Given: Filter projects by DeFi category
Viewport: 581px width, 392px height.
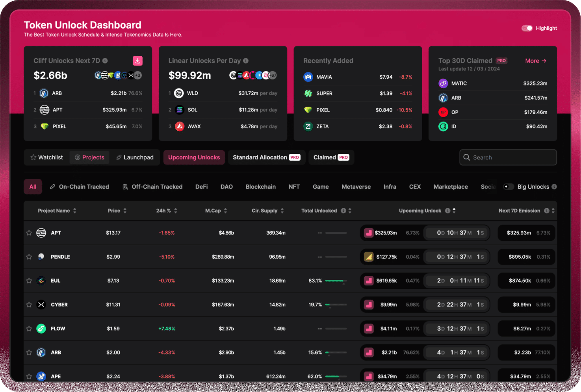Looking at the screenshot, I should click(201, 187).
